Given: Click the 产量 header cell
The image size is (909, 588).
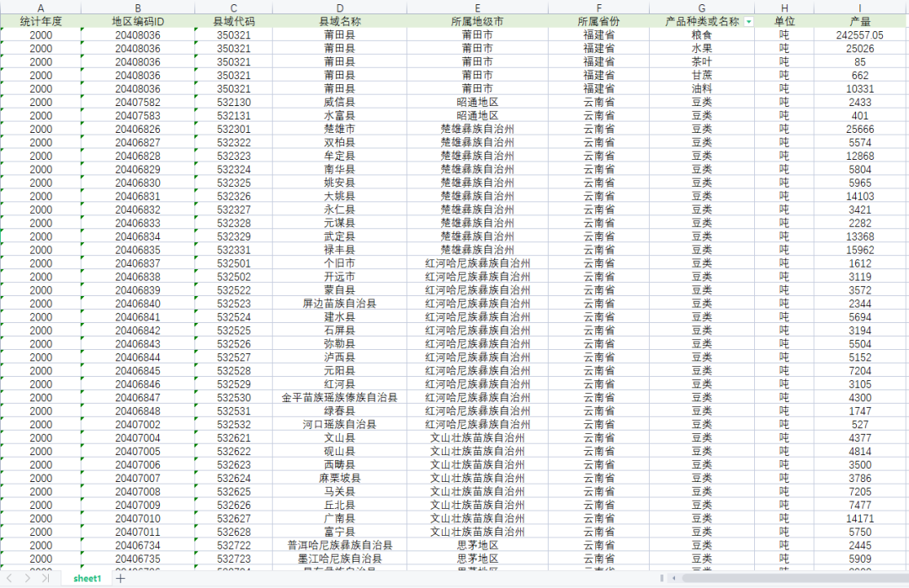Looking at the screenshot, I should click(x=859, y=21).
